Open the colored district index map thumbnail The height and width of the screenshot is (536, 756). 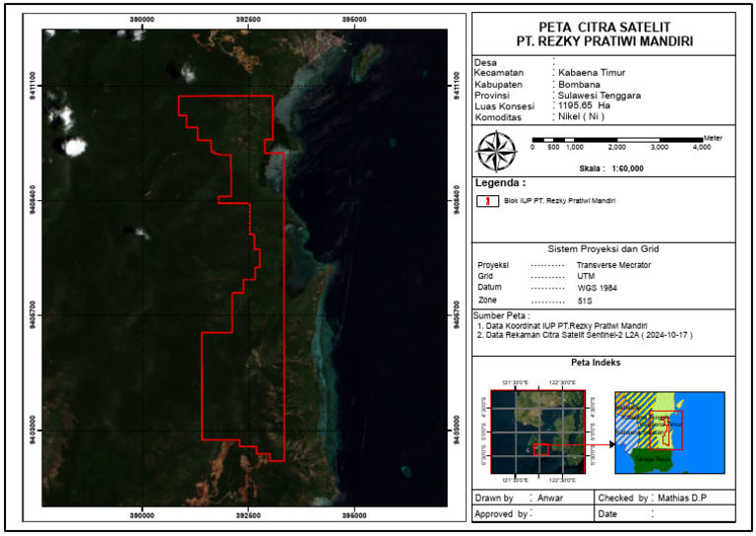point(669,433)
